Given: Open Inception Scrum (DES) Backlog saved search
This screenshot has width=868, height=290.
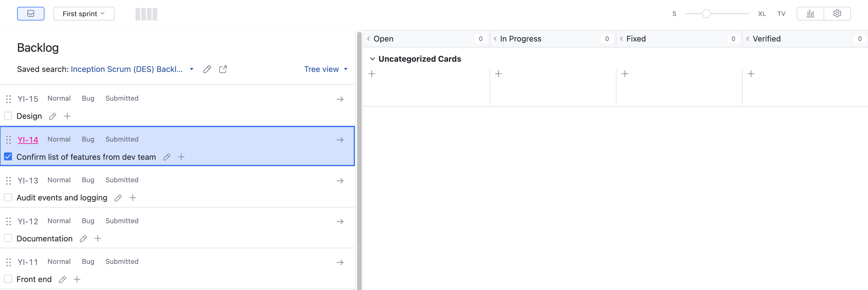Looking at the screenshot, I should (x=127, y=69).
